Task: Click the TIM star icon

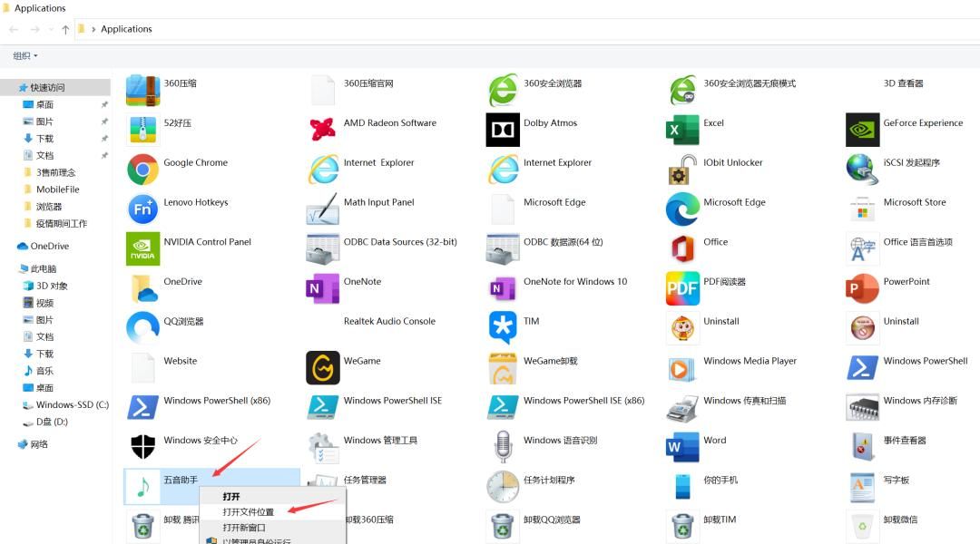Action: click(503, 328)
